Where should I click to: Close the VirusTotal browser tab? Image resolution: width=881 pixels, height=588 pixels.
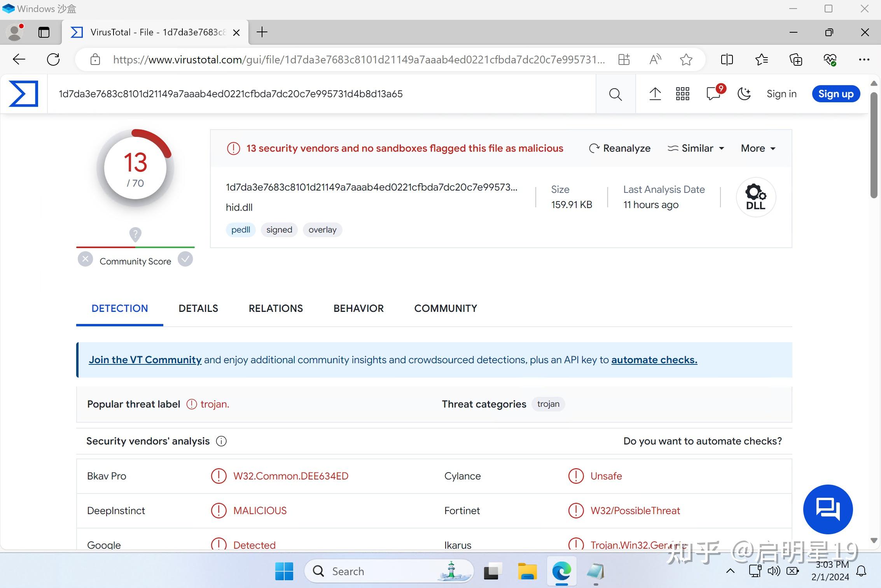(236, 33)
